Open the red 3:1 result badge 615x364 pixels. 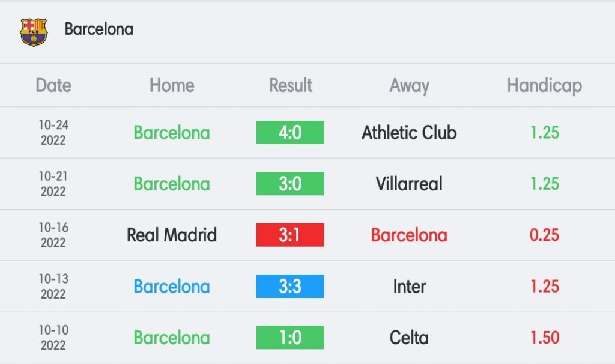coord(290,235)
